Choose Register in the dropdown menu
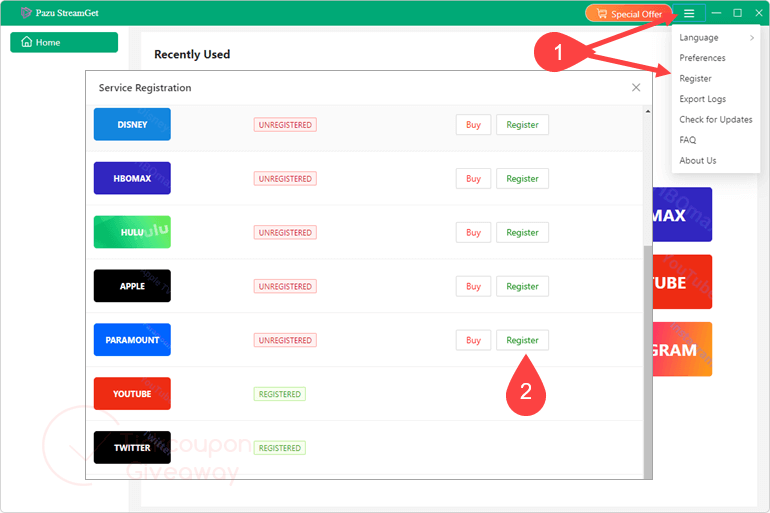This screenshot has width=770, height=513. [x=716, y=79]
